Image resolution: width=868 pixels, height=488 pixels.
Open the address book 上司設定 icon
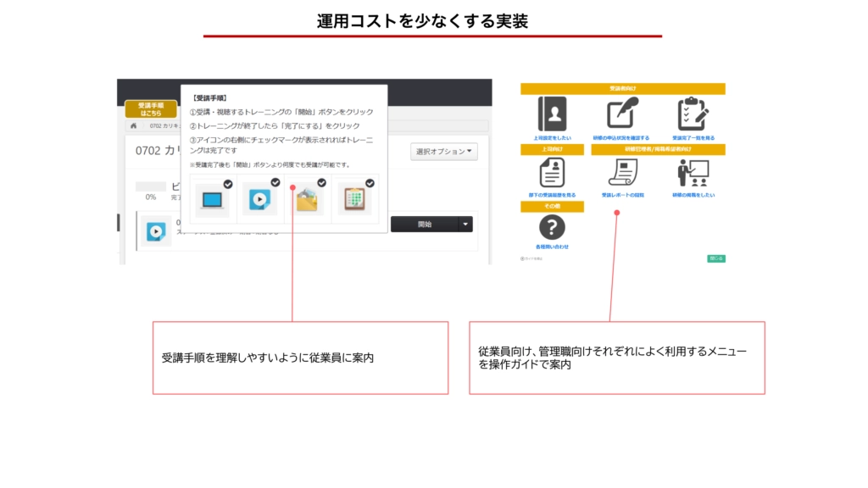click(x=552, y=114)
